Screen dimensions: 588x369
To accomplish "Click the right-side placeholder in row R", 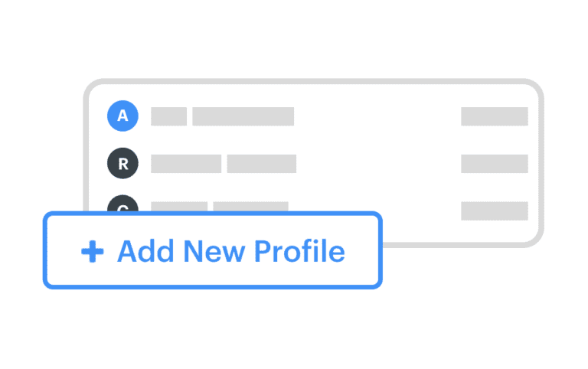I will click(x=494, y=163).
